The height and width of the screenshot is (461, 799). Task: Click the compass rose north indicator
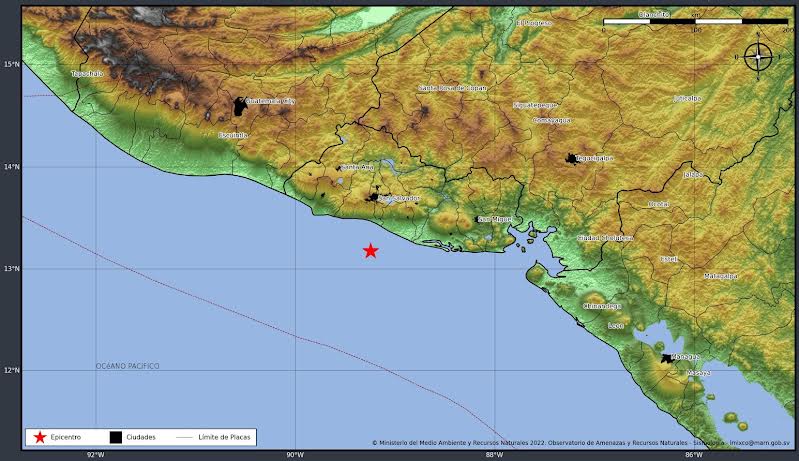[758, 57]
